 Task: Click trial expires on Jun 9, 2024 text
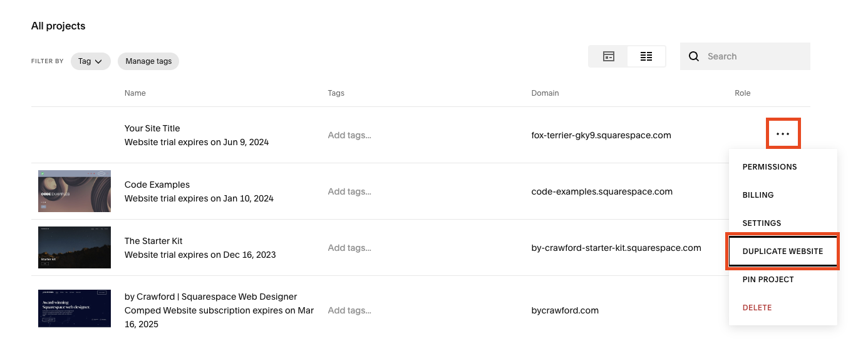[197, 142]
